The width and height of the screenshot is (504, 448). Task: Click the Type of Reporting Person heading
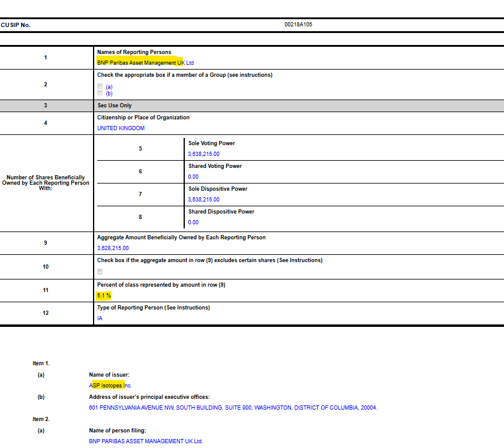(154, 308)
